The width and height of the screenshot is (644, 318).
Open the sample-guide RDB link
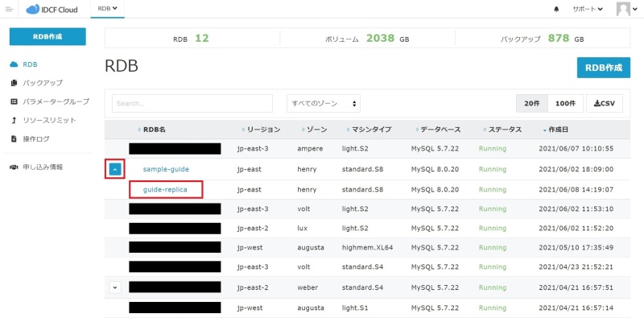click(166, 169)
